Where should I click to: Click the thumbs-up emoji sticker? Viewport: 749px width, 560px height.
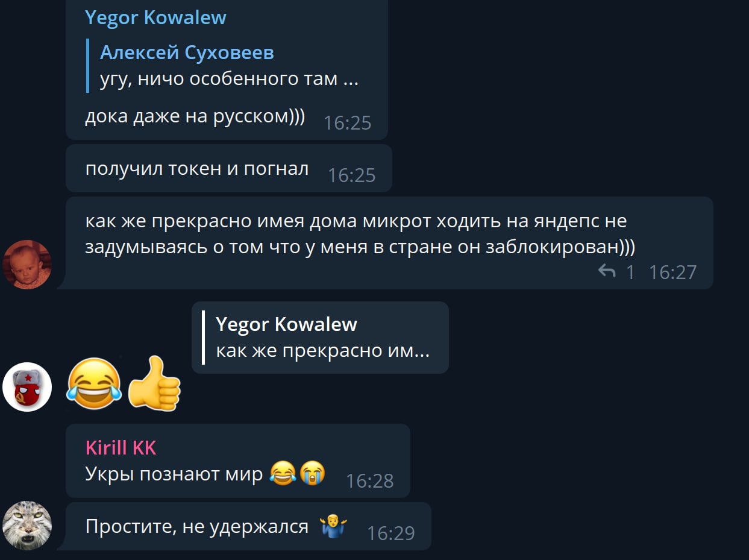point(155,383)
